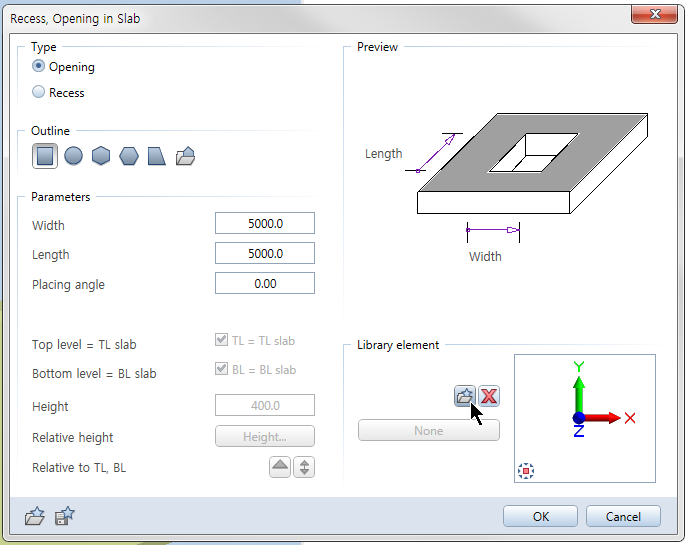Open library element folder button
The image size is (687, 545).
coord(464,396)
